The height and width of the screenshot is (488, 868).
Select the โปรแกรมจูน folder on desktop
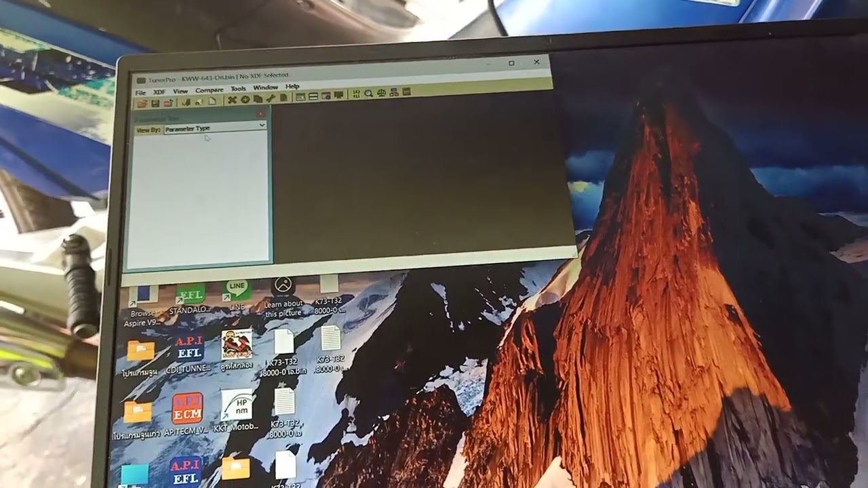140,359
